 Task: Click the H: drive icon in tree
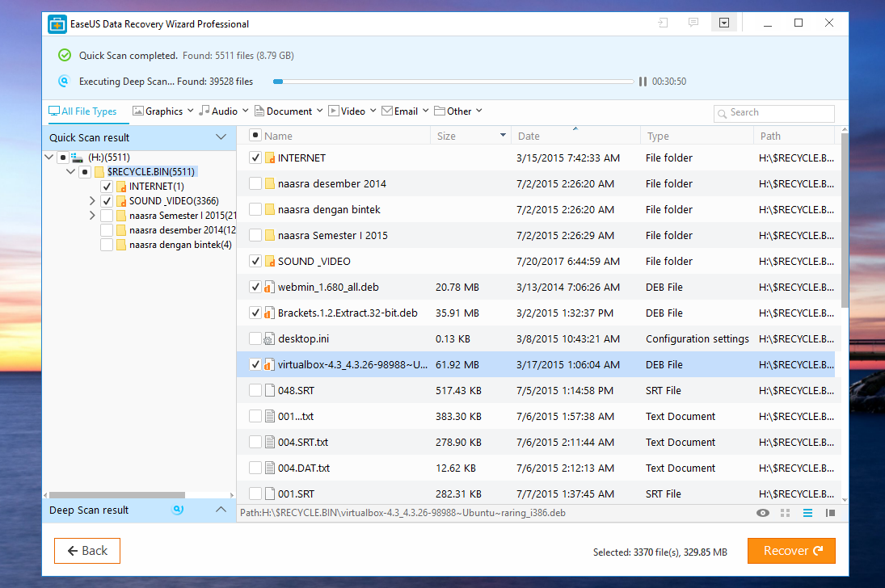tap(77, 157)
